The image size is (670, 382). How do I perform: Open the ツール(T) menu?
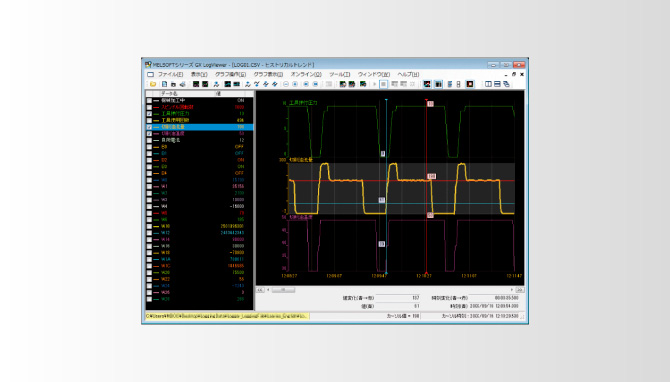340,74
